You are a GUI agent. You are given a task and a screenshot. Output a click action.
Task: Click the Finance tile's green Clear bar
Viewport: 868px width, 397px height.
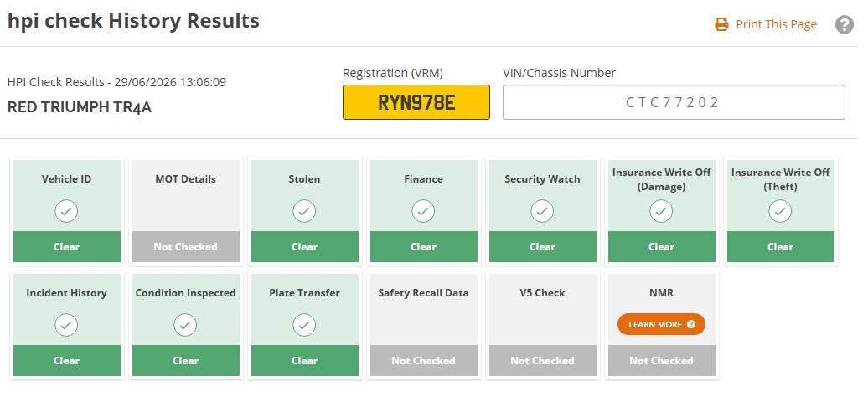coord(423,247)
